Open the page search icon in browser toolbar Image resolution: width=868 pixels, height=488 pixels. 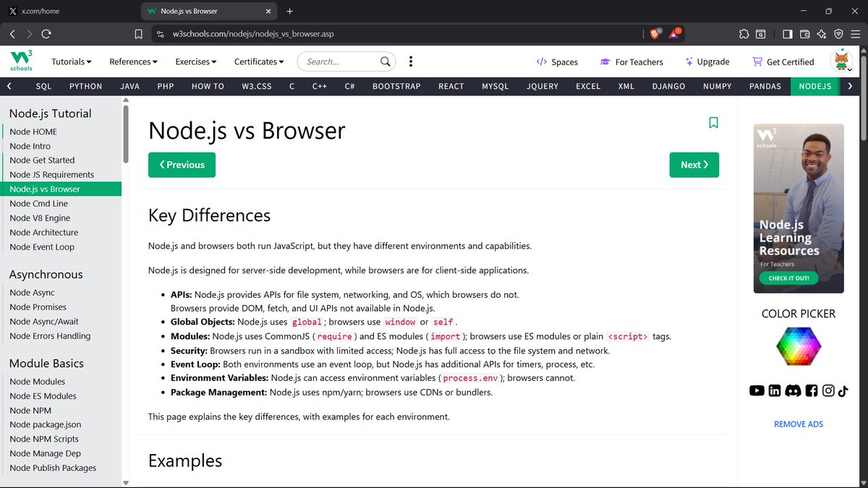(x=761, y=34)
